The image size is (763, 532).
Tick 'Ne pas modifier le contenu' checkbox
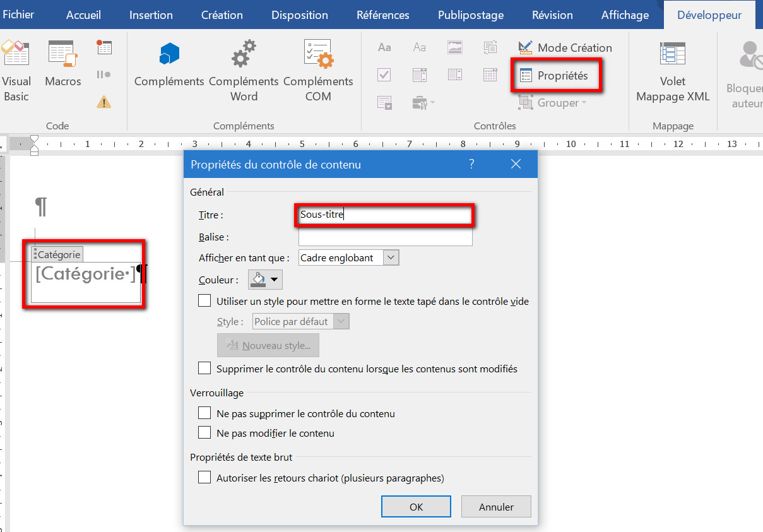pos(204,433)
